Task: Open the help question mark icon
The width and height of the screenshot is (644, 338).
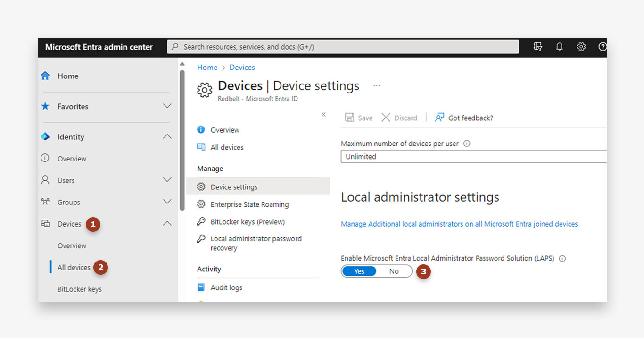Action: coord(602,47)
